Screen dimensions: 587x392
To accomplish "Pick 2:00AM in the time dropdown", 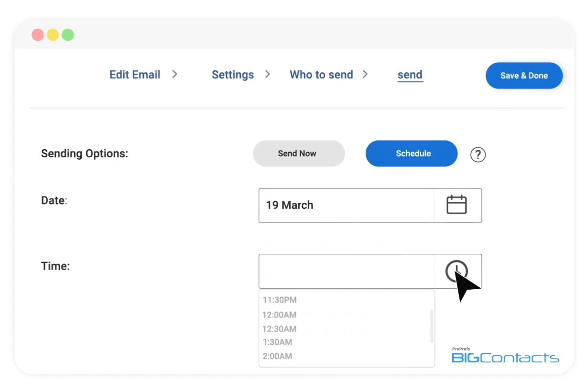I will (x=277, y=356).
